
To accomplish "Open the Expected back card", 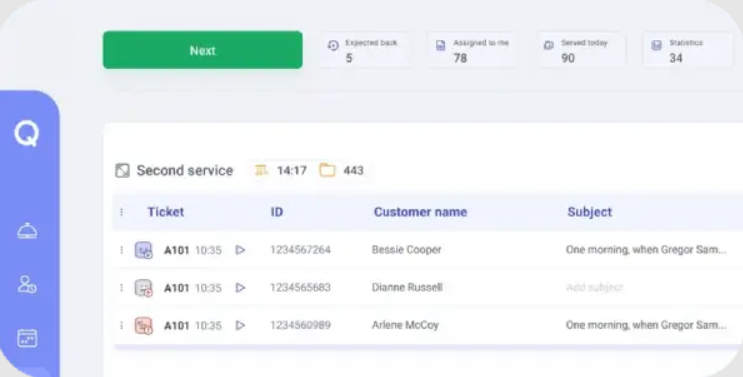I will click(x=364, y=50).
